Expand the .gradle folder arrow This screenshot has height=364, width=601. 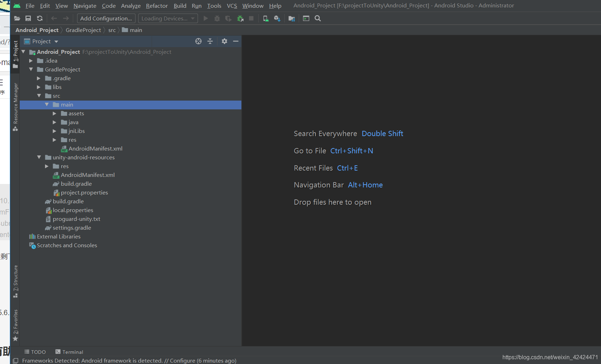39,78
